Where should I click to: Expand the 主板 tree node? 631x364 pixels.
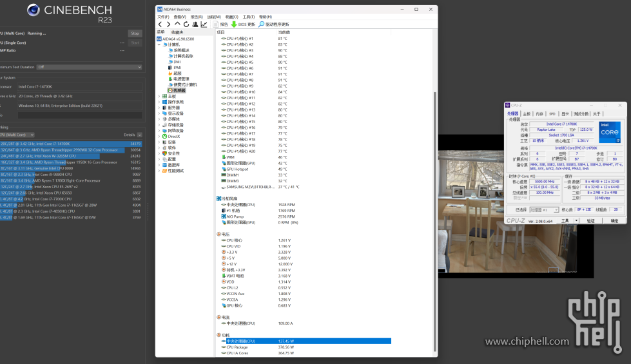click(159, 97)
